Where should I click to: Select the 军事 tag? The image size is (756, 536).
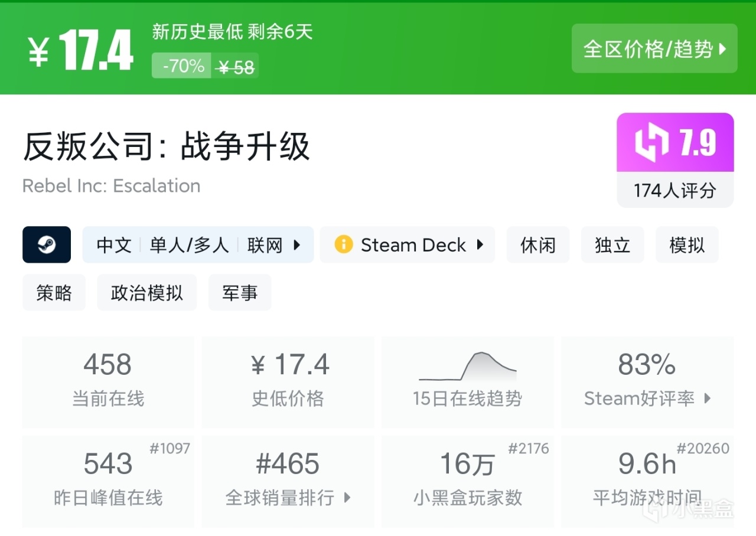pyautogui.click(x=239, y=292)
